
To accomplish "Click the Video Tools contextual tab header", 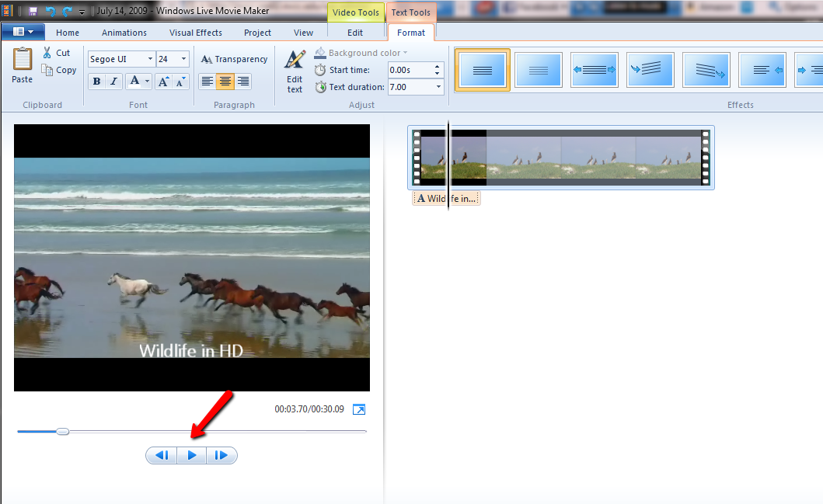I will pyautogui.click(x=355, y=12).
